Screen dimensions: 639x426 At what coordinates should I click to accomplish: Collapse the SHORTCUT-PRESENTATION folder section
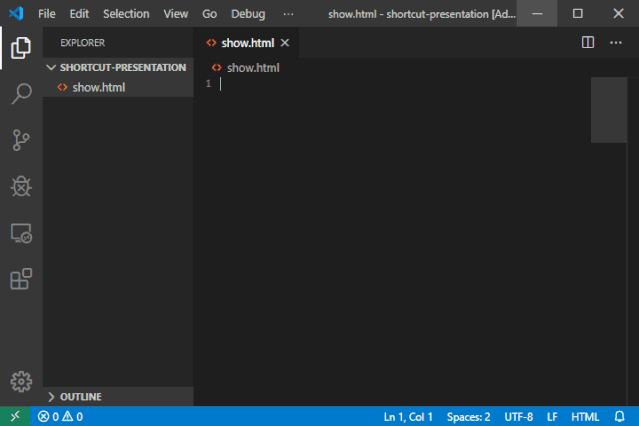(x=118, y=67)
